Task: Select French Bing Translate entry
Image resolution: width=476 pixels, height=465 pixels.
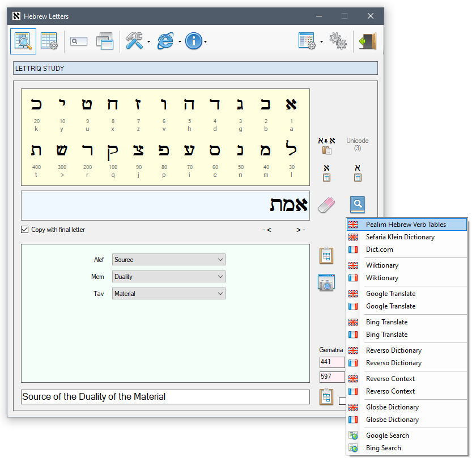Action: pos(406,335)
